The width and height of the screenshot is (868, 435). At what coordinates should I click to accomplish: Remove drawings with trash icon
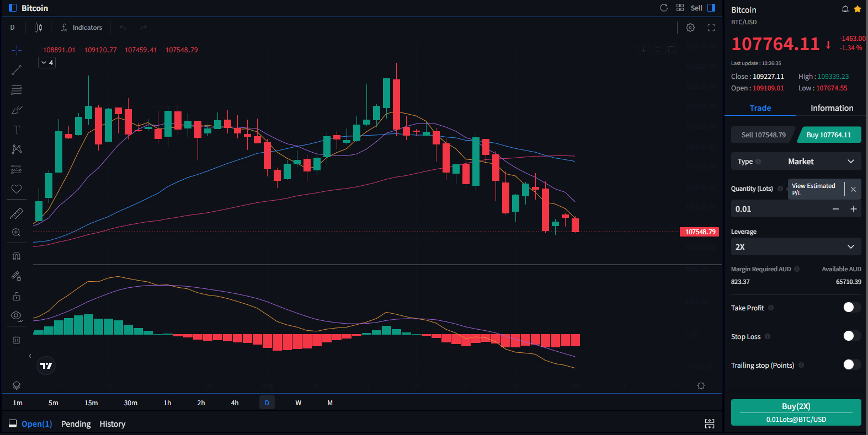[17, 340]
